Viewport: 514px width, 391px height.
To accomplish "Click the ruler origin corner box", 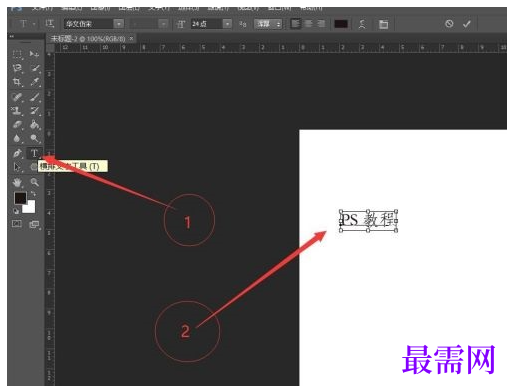I will [50, 48].
